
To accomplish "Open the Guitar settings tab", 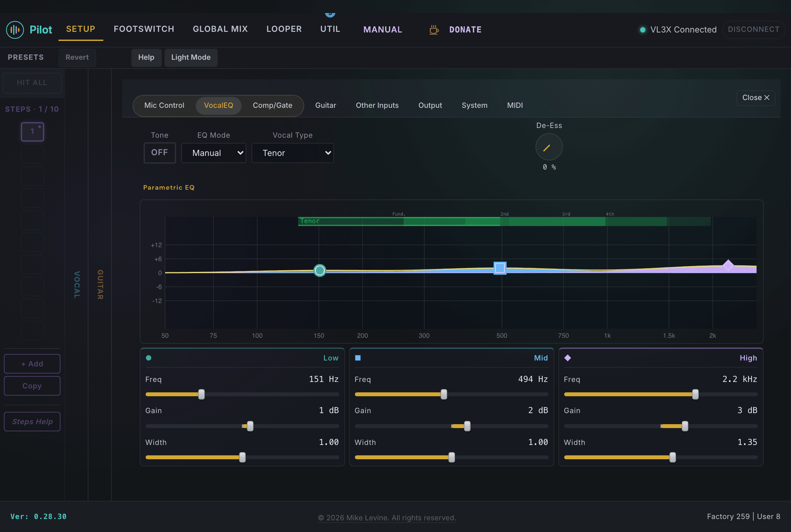I will click(326, 106).
